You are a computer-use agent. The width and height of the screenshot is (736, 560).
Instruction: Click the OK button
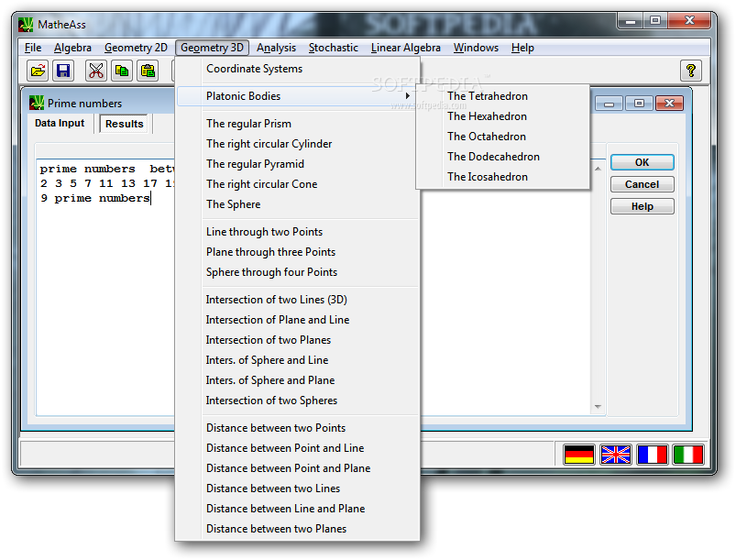coord(643,162)
